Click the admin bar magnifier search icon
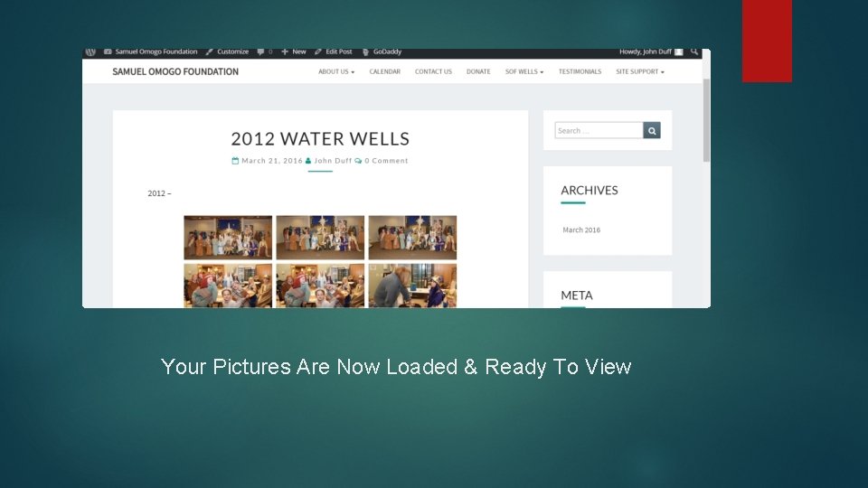 [x=694, y=52]
